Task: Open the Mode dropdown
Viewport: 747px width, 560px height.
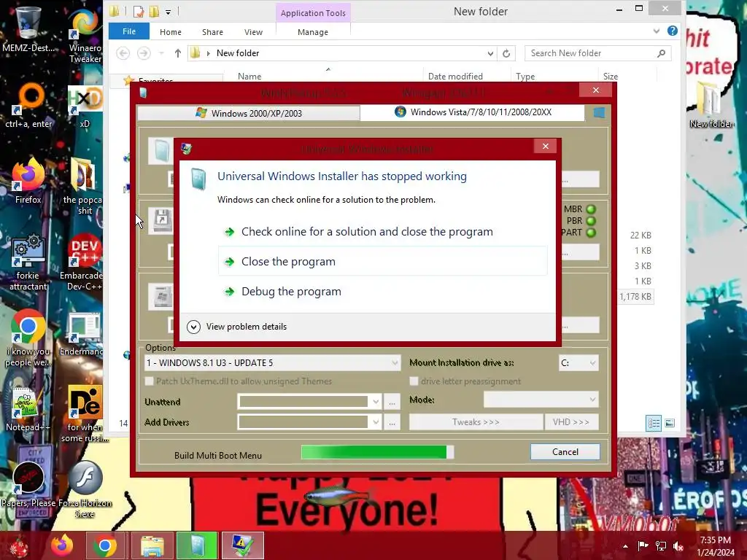Action: coord(541,400)
